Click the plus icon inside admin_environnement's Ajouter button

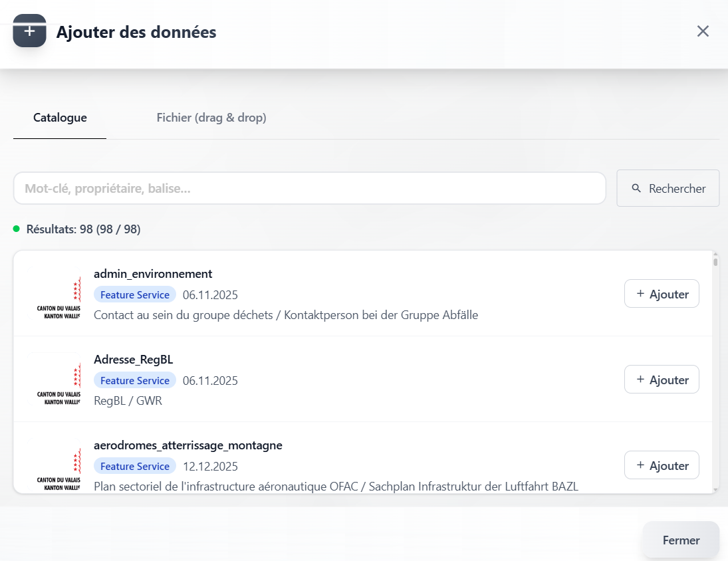(640, 293)
